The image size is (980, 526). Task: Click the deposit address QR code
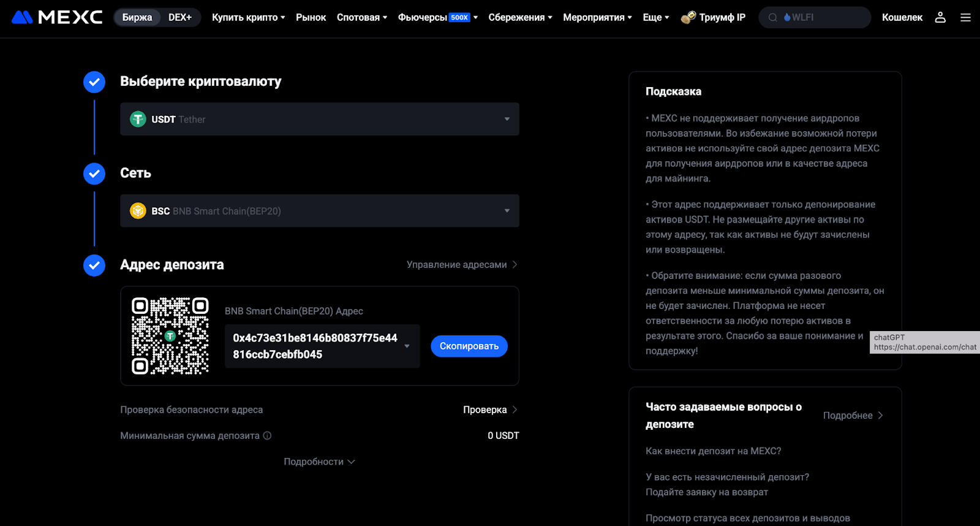point(170,336)
